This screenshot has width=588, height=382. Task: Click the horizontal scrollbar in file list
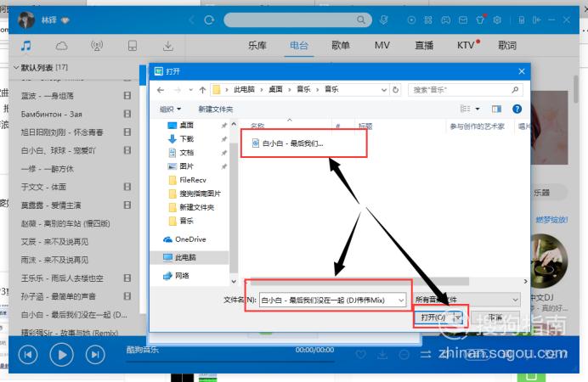click(x=358, y=281)
